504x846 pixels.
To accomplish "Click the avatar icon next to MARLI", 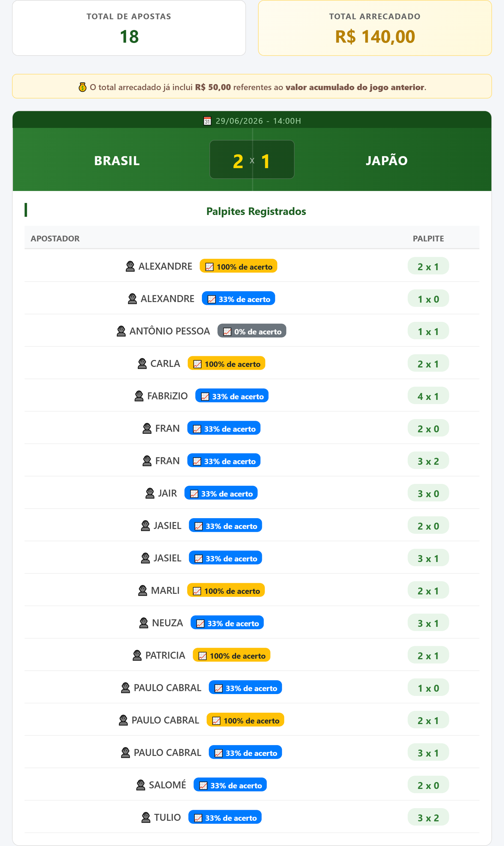I will coord(143,590).
